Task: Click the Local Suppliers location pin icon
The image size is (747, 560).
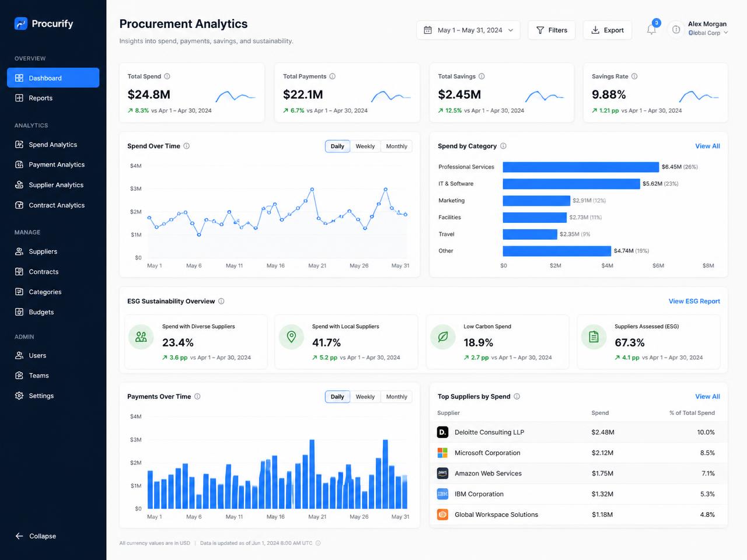Action: tap(291, 337)
